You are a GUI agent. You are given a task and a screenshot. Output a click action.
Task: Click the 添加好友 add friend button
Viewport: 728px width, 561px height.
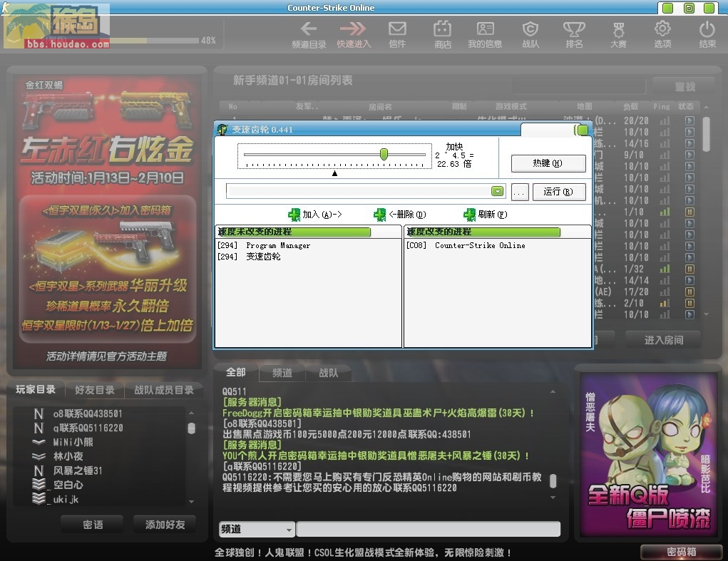165,525
